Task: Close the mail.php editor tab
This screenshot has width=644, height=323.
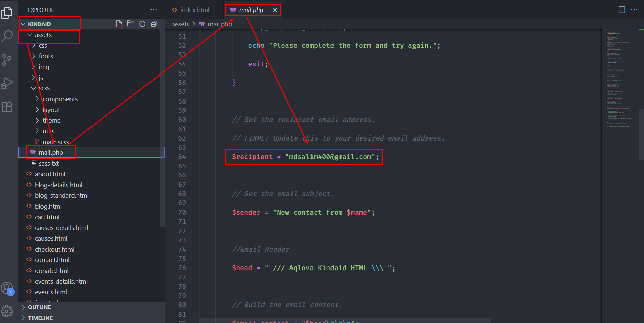Action: coord(275,10)
